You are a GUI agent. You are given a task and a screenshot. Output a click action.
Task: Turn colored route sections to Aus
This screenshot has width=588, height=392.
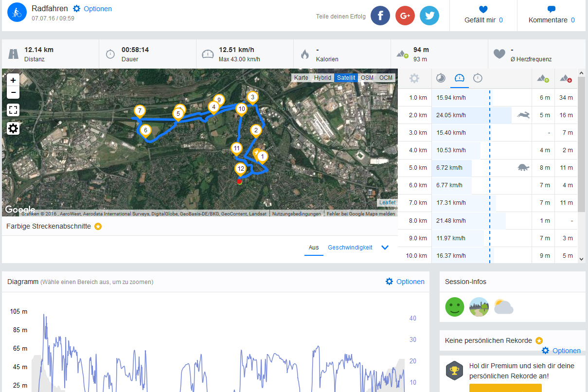(x=314, y=248)
